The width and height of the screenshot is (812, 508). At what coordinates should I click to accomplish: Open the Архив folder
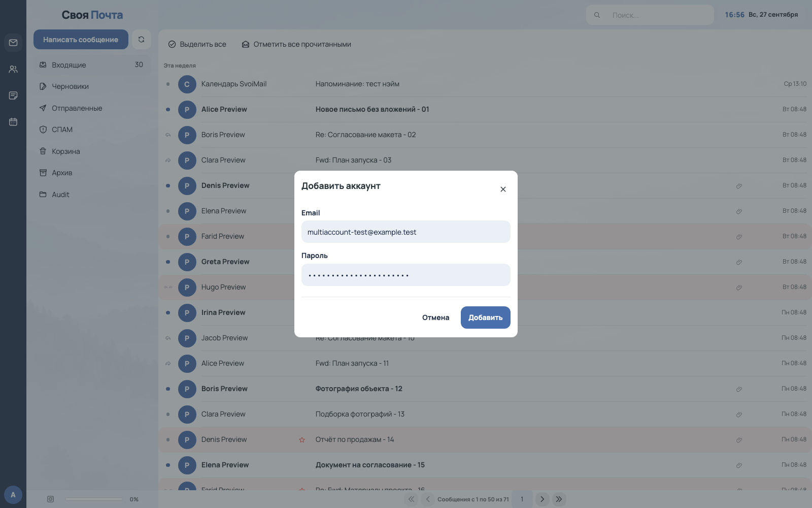coord(92,173)
